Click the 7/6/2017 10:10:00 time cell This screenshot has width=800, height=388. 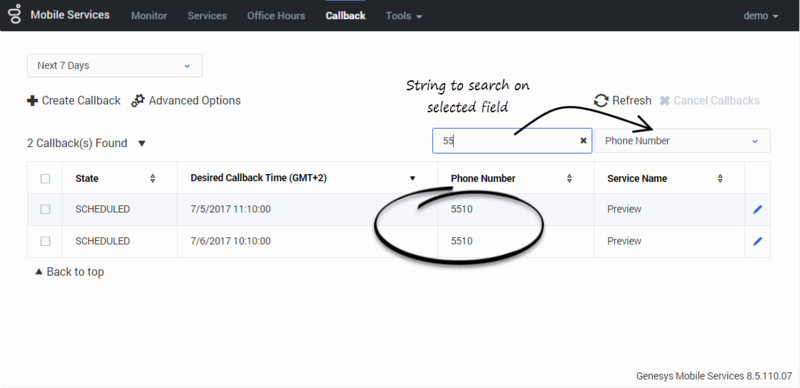pos(231,241)
